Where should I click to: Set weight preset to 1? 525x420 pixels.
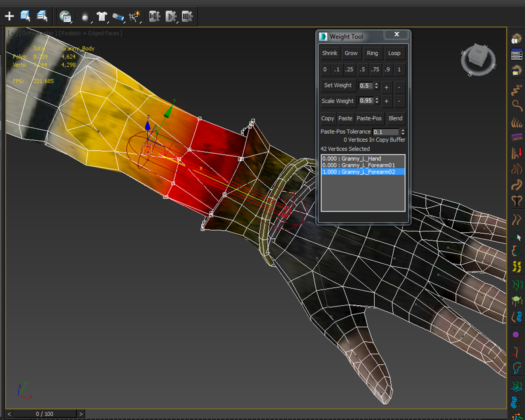(399, 70)
